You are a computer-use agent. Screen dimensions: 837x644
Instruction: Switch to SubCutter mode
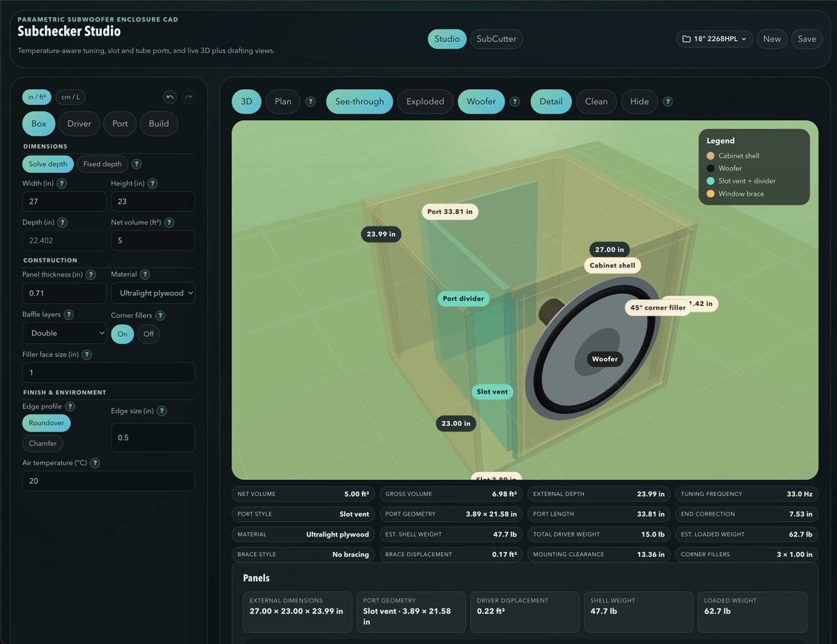click(x=497, y=39)
